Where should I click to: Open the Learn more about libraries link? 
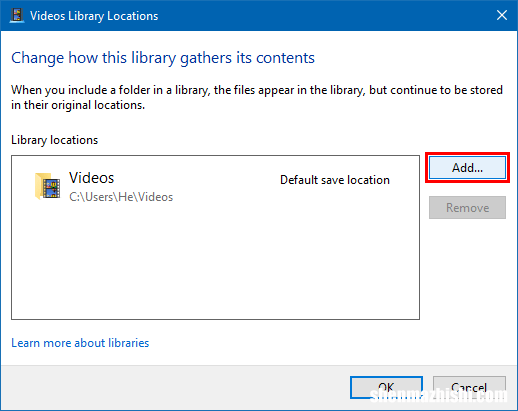tap(80, 343)
